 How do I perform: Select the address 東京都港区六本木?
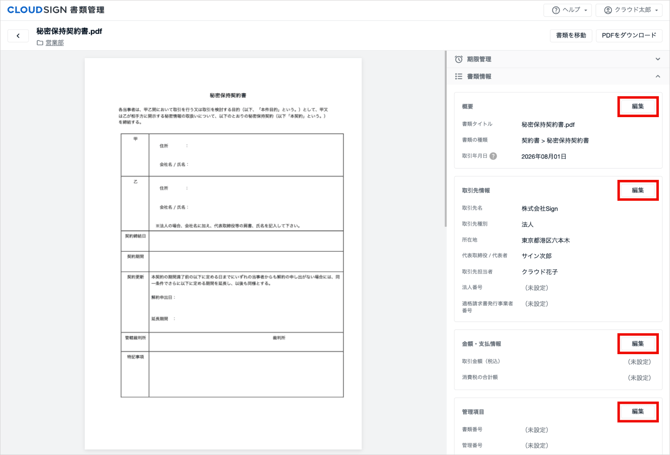point(545,241)
